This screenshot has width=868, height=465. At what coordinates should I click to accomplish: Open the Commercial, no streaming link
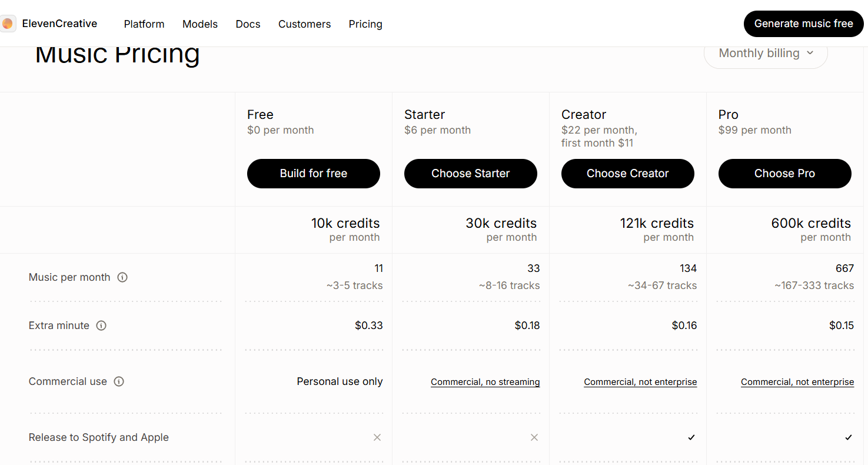pos(485,382)
